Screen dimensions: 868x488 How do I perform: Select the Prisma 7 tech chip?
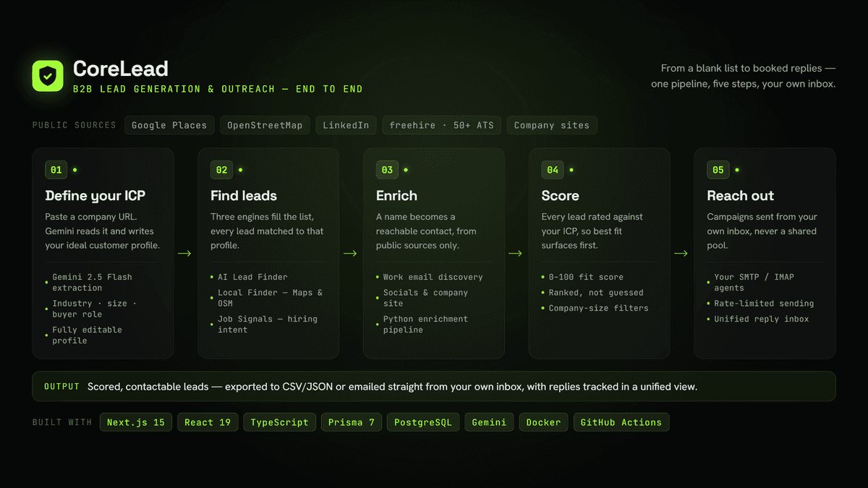tap(352, 422)
